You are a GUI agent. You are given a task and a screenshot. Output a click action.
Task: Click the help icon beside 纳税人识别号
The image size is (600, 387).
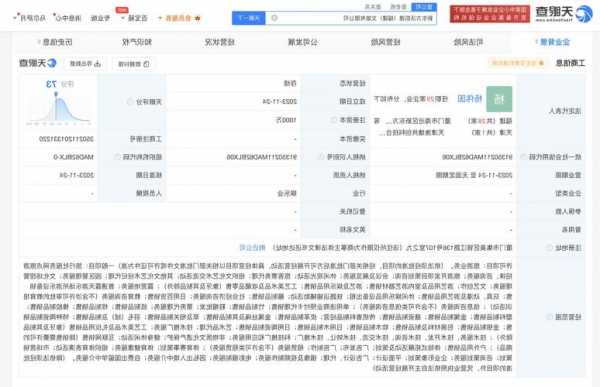click(x=321, y=157)
